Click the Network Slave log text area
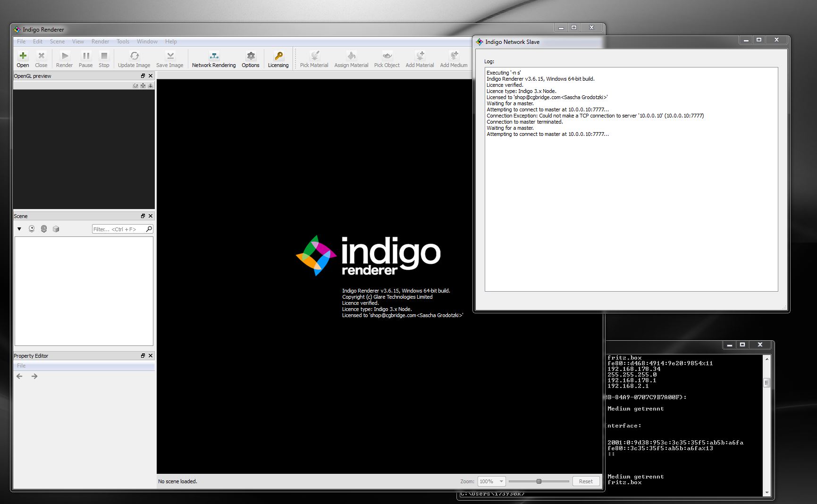 point(632,179)
